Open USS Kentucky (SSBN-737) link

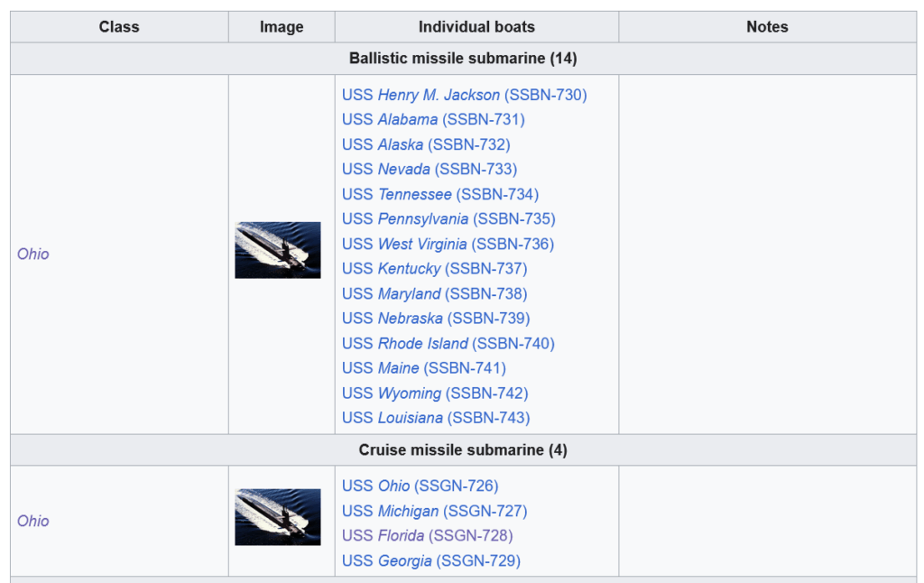(434, 269)
